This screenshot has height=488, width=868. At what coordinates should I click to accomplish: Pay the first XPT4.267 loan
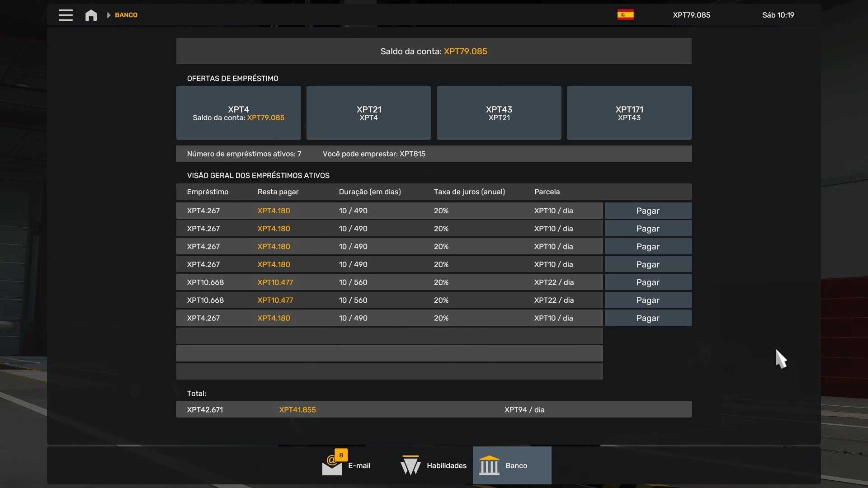[x=648, y=211]
